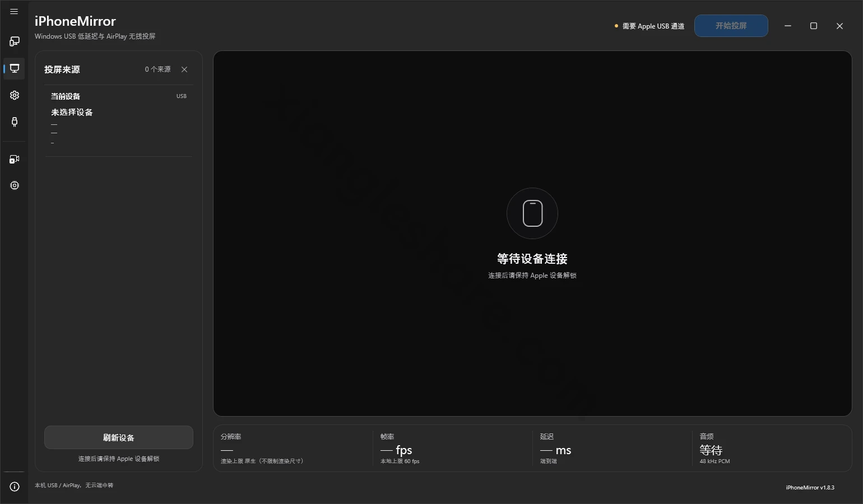The image size is (863, 504).
Task: Open the chip hardware sidebar icon
Action: tap(15, 185)
